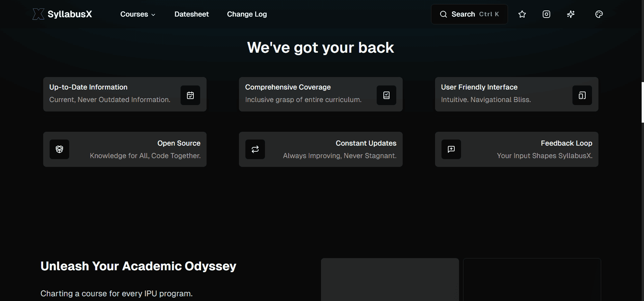Click the sparkles AI icon in navbar
The image size is (644, 301).
click(571, 14)
